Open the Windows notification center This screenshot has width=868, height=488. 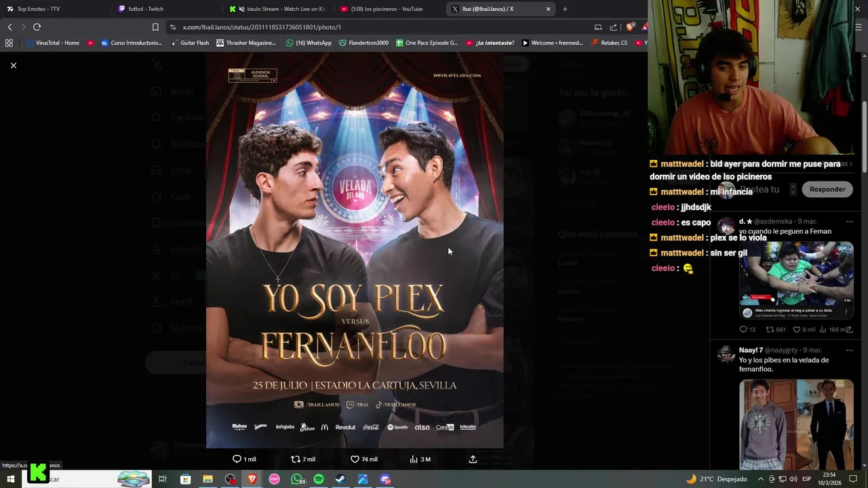point(854,479)
